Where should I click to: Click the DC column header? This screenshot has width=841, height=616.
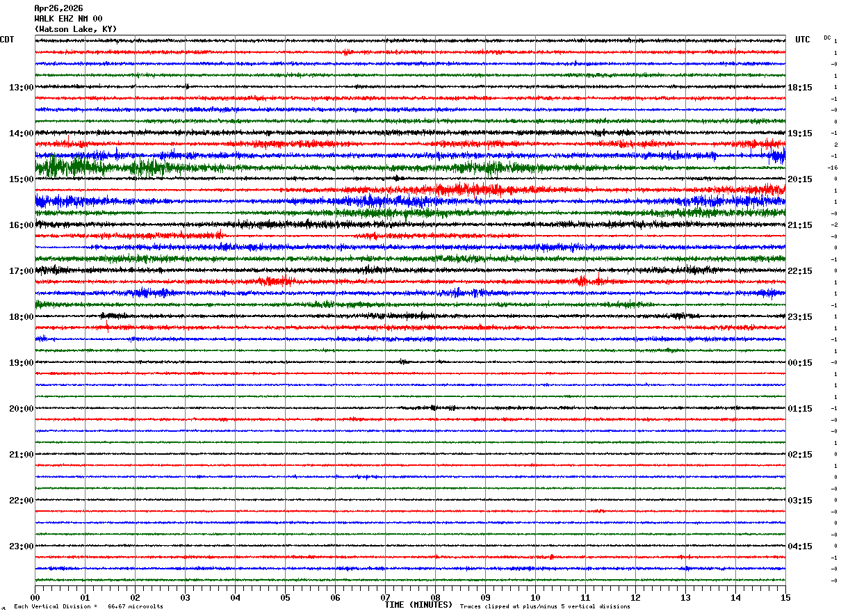pos(827,37)
